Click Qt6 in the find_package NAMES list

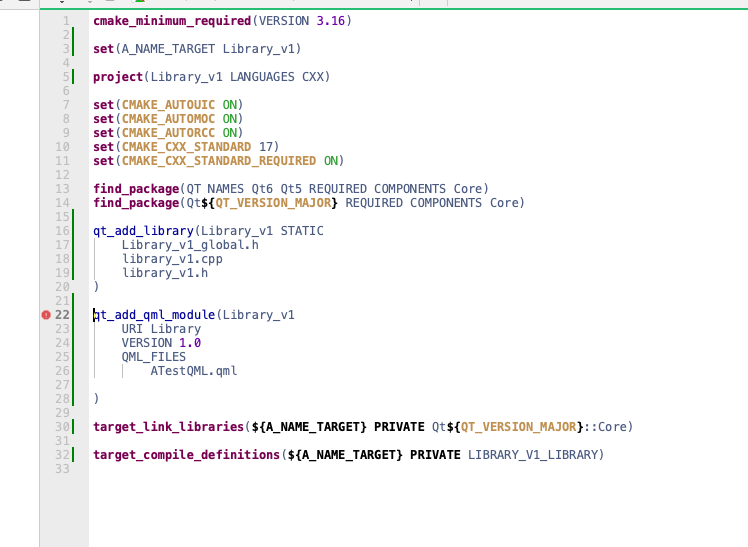(262, 189)
